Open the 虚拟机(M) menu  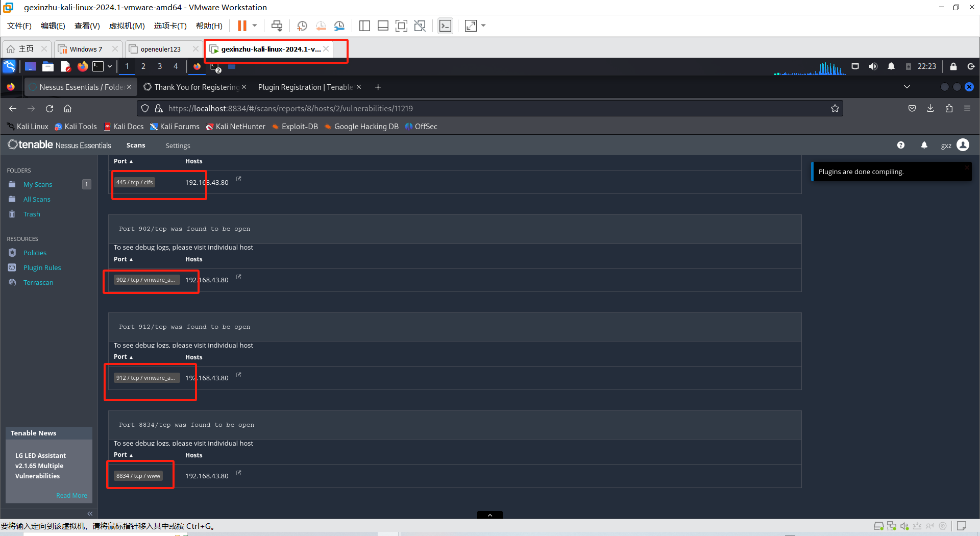[127, 26]
